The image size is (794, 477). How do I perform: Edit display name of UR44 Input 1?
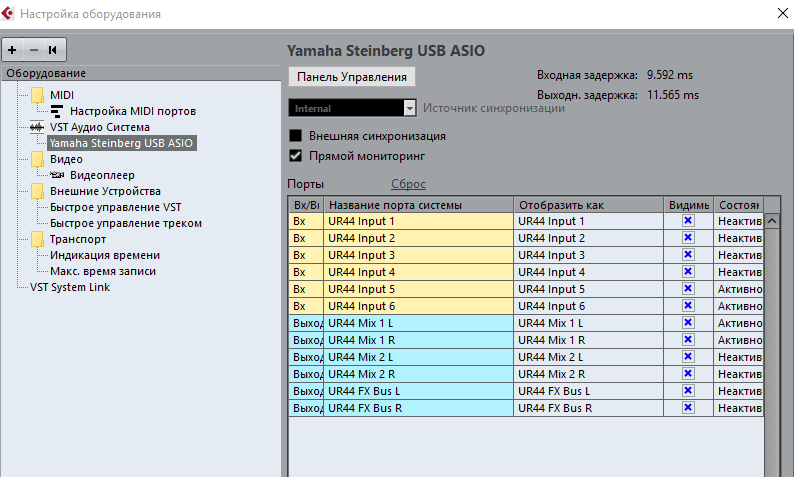tap(588, 221)
